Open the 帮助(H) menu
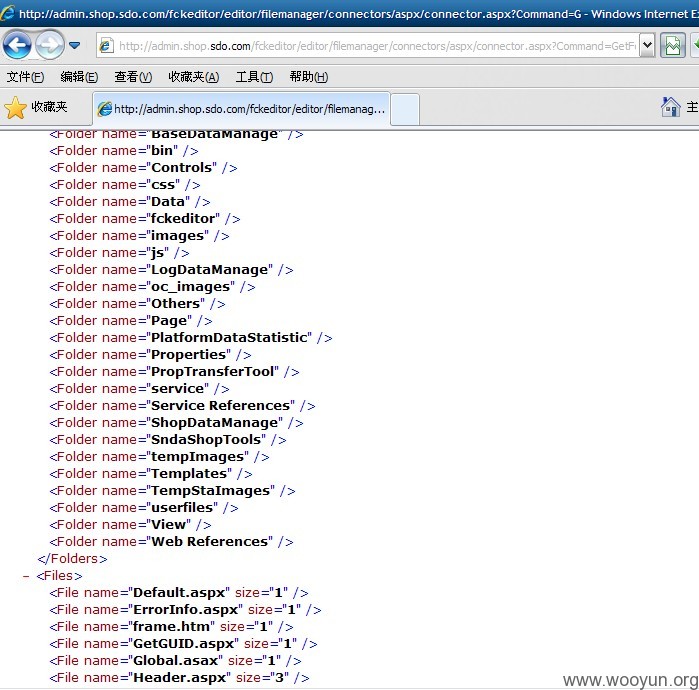699x690 pixels. tap(308, 77)
